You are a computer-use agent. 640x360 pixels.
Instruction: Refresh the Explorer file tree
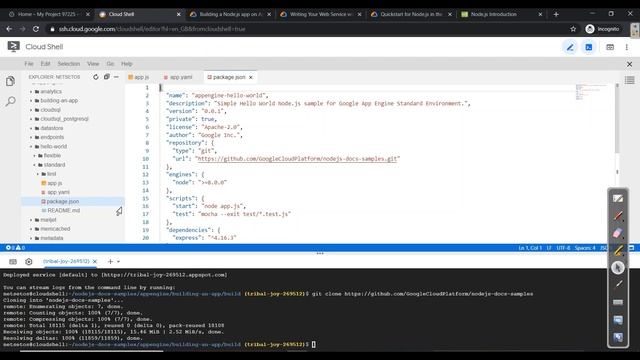[96, 77]
